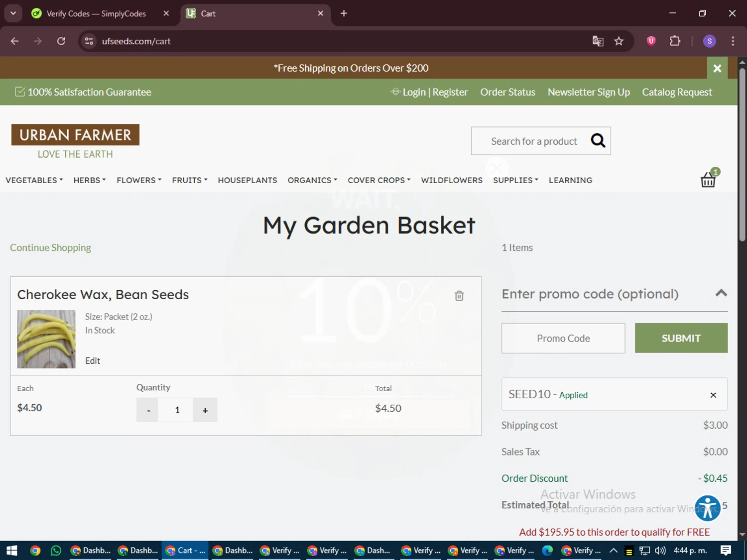
Task: Open the LEARNING menu item
Action: point(571,180)
